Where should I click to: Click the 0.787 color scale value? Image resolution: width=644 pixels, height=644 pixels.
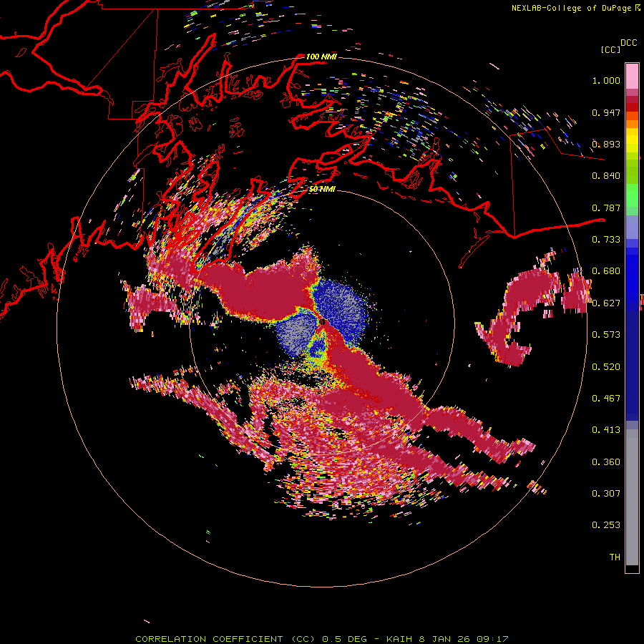pyautogui.click(x=606, y=208)
